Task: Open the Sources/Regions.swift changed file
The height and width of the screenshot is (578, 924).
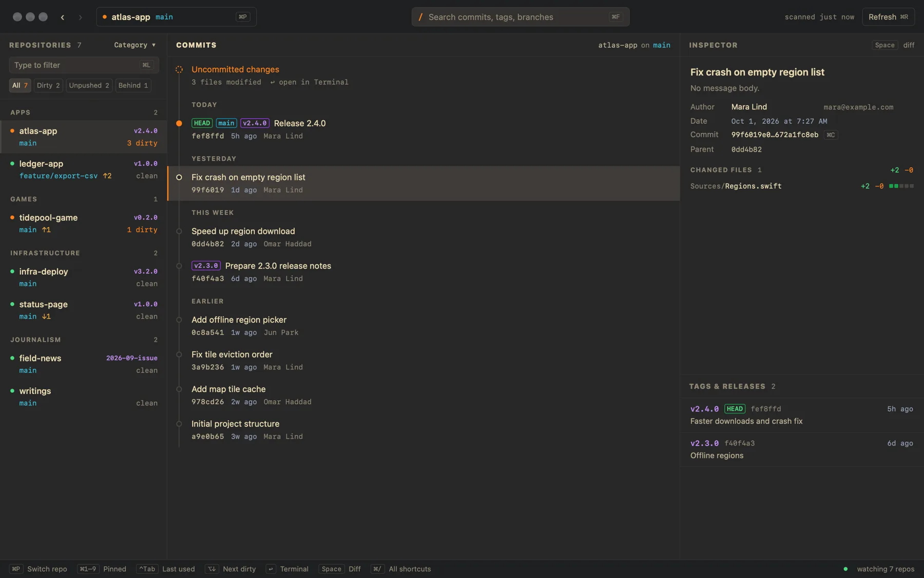Action: pyautogui.click(x=802, y=186)
